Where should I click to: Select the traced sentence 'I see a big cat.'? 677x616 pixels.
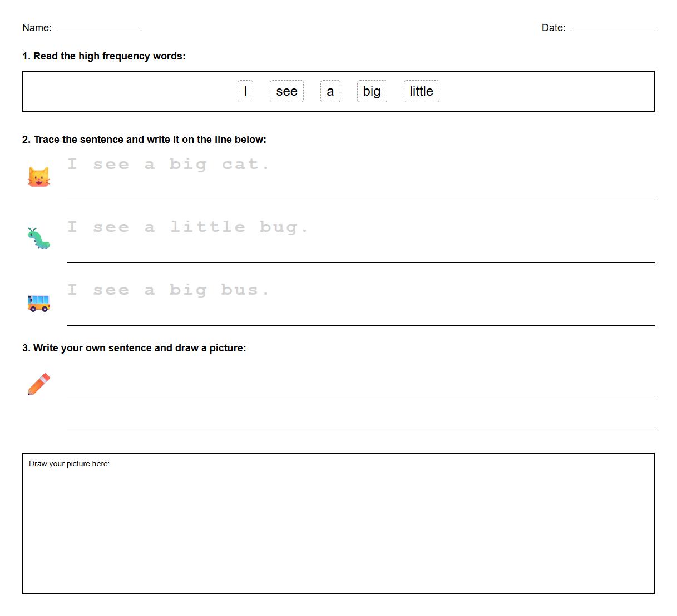coord(169,163)
